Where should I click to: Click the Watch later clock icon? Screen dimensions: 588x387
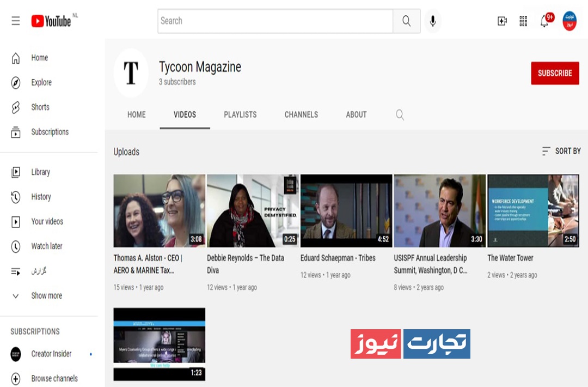16,246
